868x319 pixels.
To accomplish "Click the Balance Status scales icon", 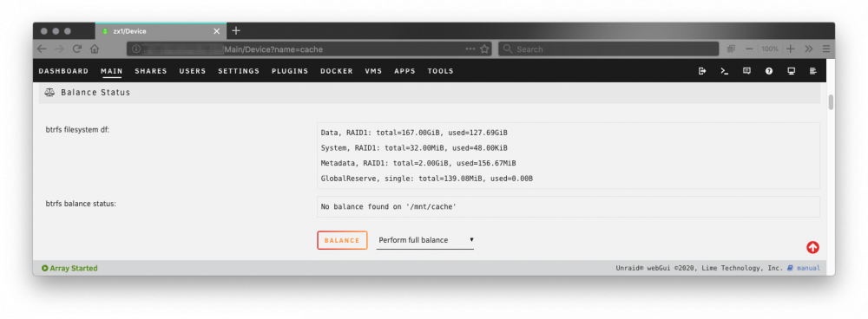I will pos(49,93).
